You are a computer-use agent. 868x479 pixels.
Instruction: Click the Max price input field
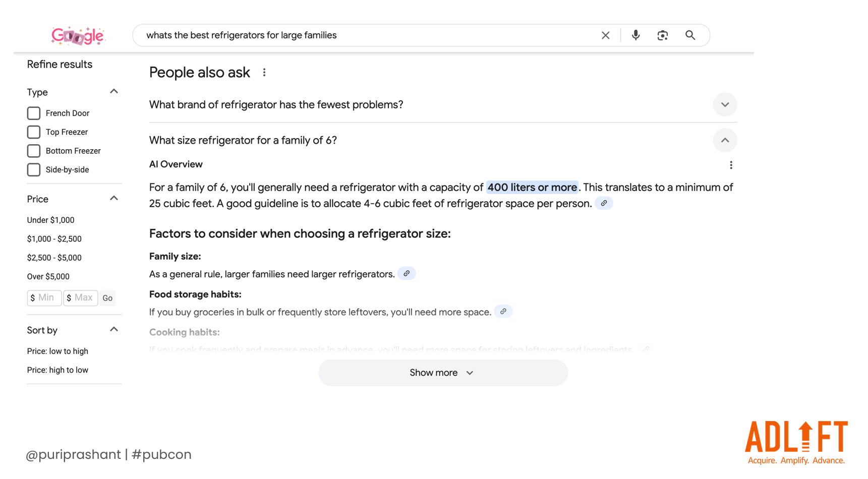81,298
